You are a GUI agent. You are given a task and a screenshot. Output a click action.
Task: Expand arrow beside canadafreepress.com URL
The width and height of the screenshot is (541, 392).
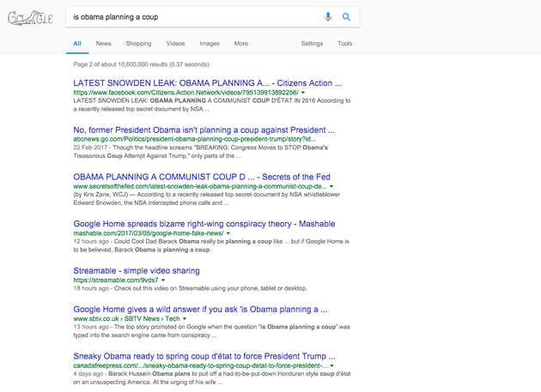pos(331,365)
